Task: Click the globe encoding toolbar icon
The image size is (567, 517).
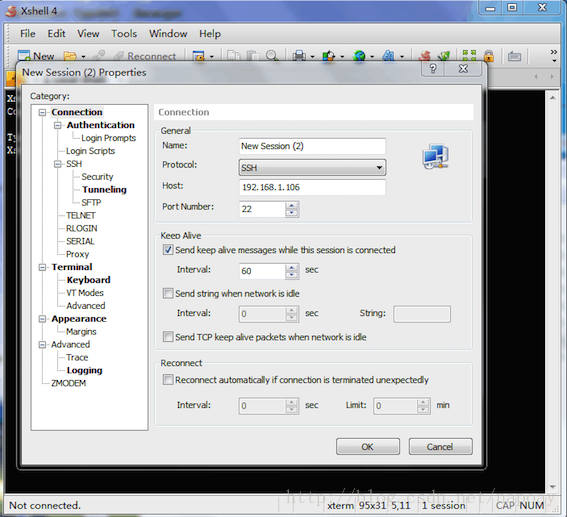Action: [x=359, y=56]
